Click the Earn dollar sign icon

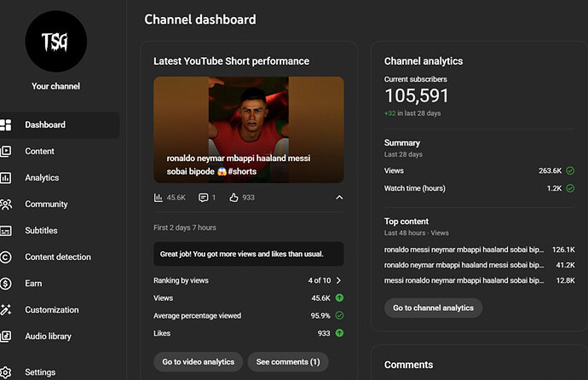(x=7, y=284)
